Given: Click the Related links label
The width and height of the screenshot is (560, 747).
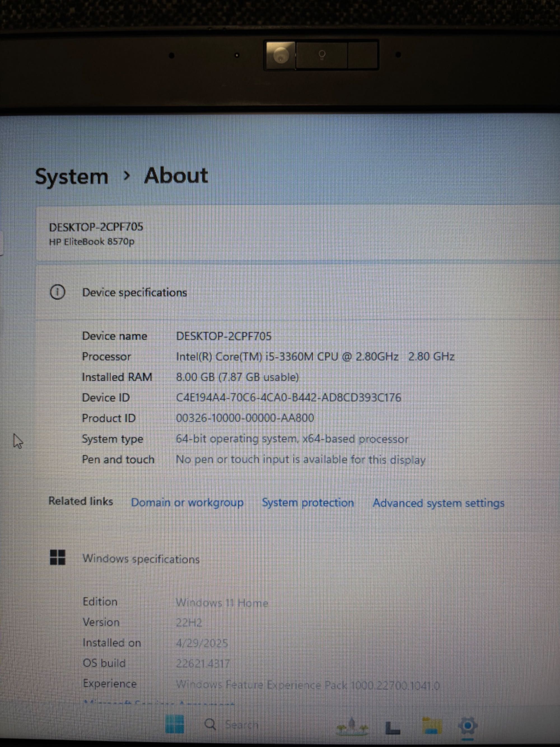Looking at the screenshot, I should click(81, 501).
